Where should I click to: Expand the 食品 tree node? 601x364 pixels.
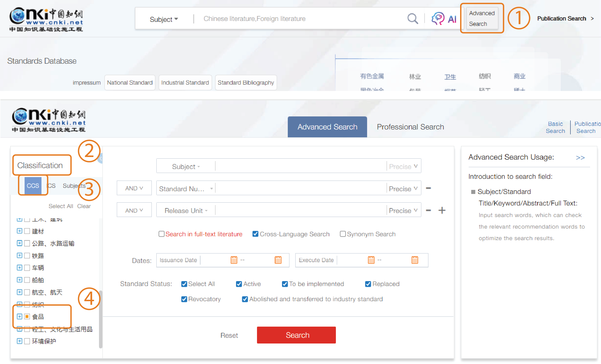pyautogui.click(x=19, y=317)
